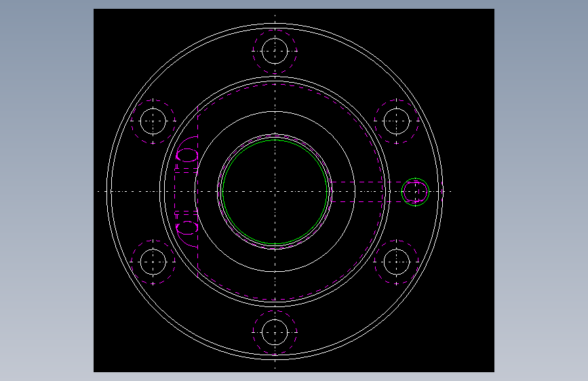
Task: Select the upper-right bolt hole circle
Action: tap(397, 121)
